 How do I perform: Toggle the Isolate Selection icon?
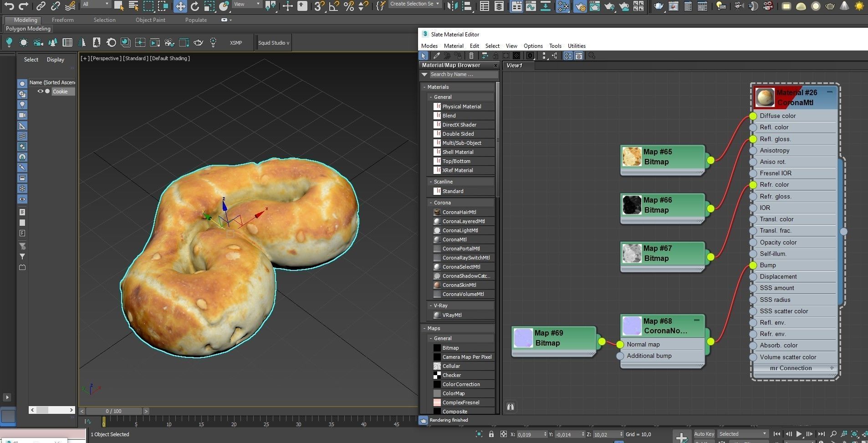479,434
